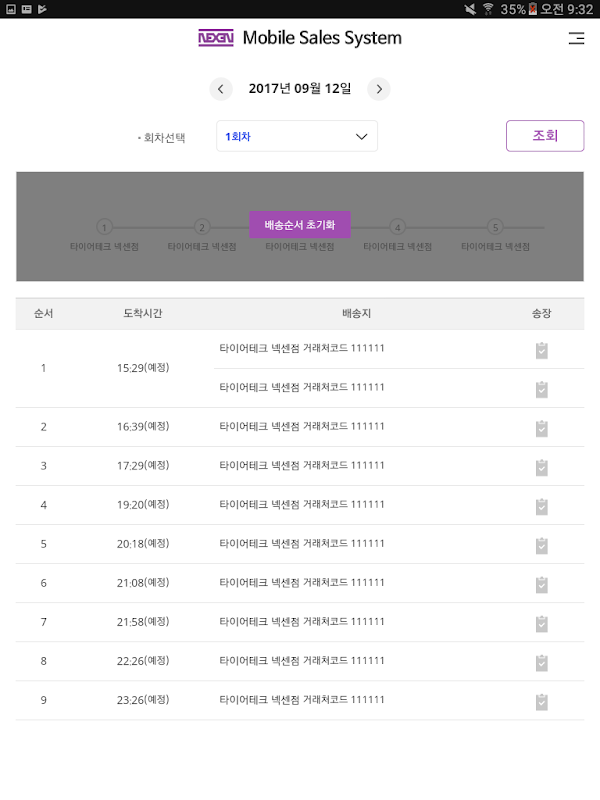This screenshot has height=800, width=600.
Task: Open the hamburger menu
Action: tap(575, 39)
